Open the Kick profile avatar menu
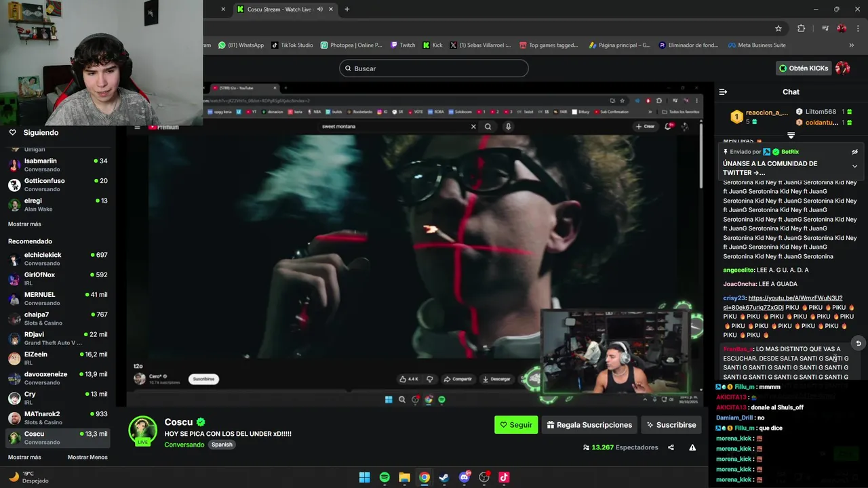Viewport: 868px width, 488px height. click(843, 68)
